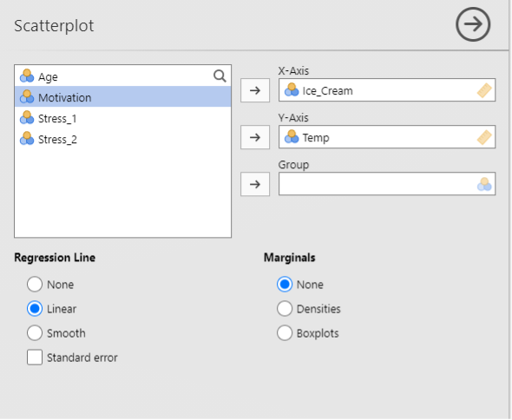
Task: Click the ruler icon in the X-Axis box
Action: 484,90
